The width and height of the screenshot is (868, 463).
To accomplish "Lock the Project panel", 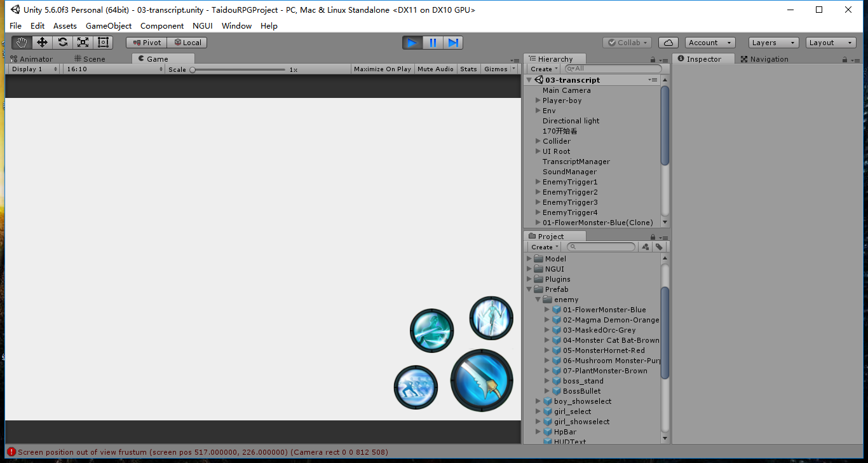I will [x=653, y=237].
